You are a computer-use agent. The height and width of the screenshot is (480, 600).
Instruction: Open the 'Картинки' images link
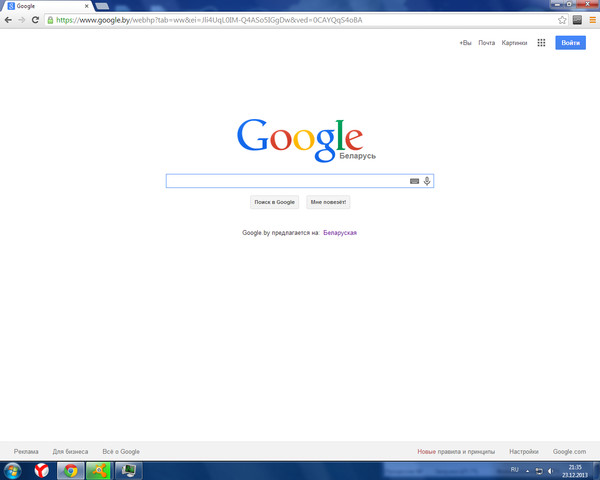point(514,43)
